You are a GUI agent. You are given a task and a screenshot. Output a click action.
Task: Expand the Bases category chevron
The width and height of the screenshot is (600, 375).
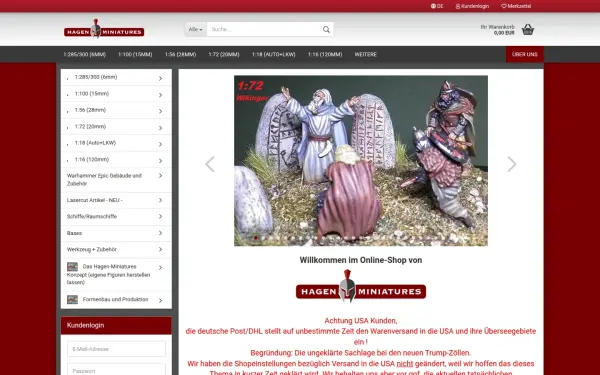coord(160,233)
